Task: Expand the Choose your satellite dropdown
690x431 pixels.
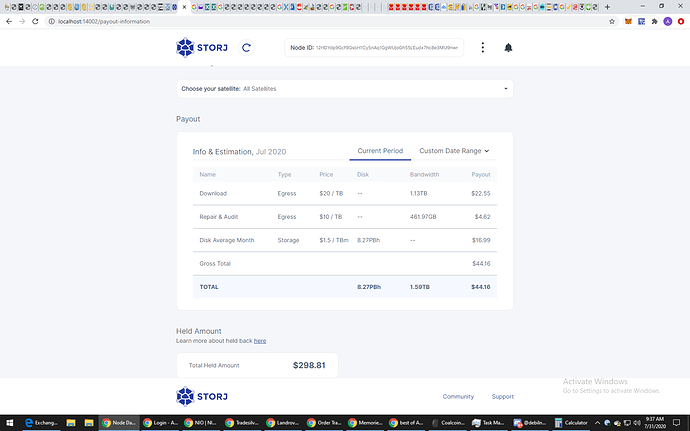Action: coord(344,89)
